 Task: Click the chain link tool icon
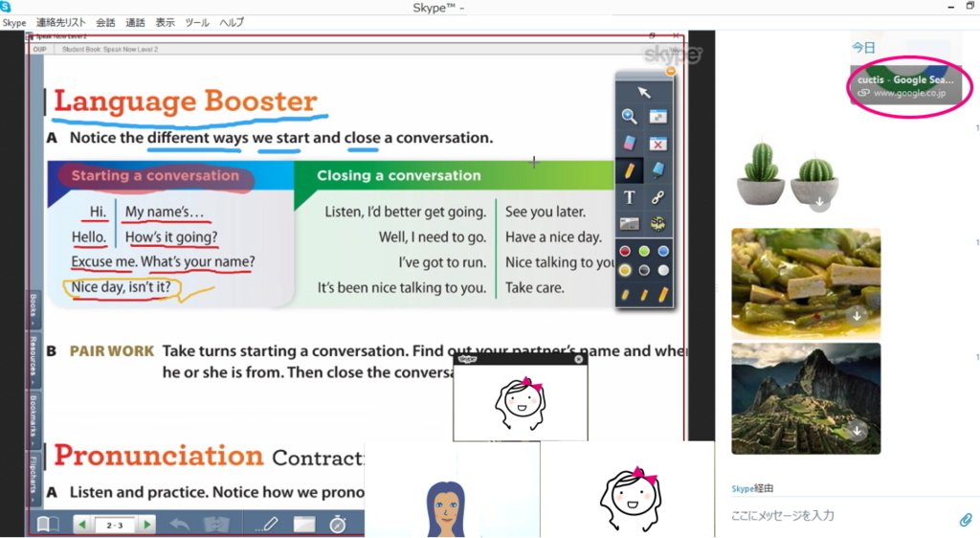click(657, 197)
